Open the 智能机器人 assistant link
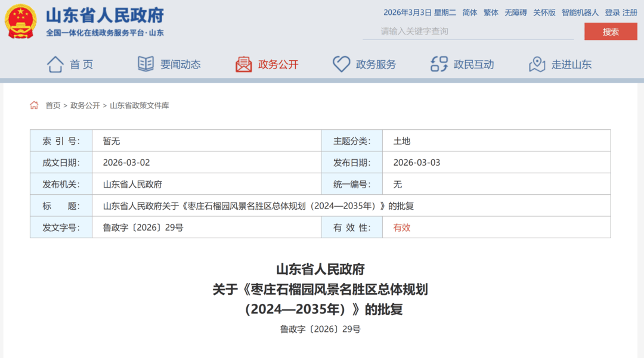The width and height of the screenshot is (644, 358). pos(580,13)
